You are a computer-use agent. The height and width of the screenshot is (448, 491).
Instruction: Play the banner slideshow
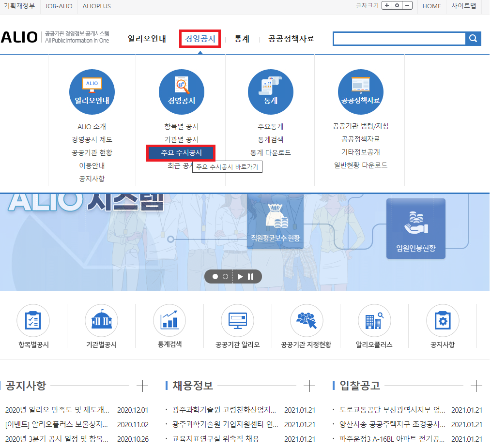point(240,277)
